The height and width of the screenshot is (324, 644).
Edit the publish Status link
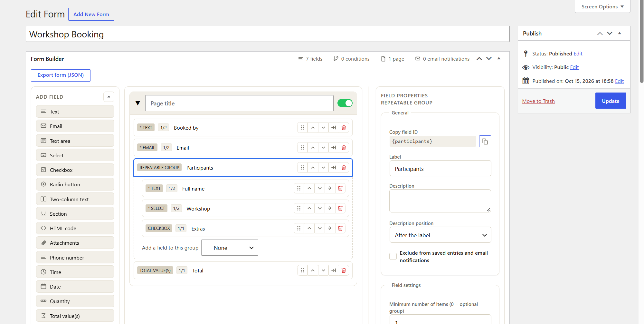[x=578, y=54]
